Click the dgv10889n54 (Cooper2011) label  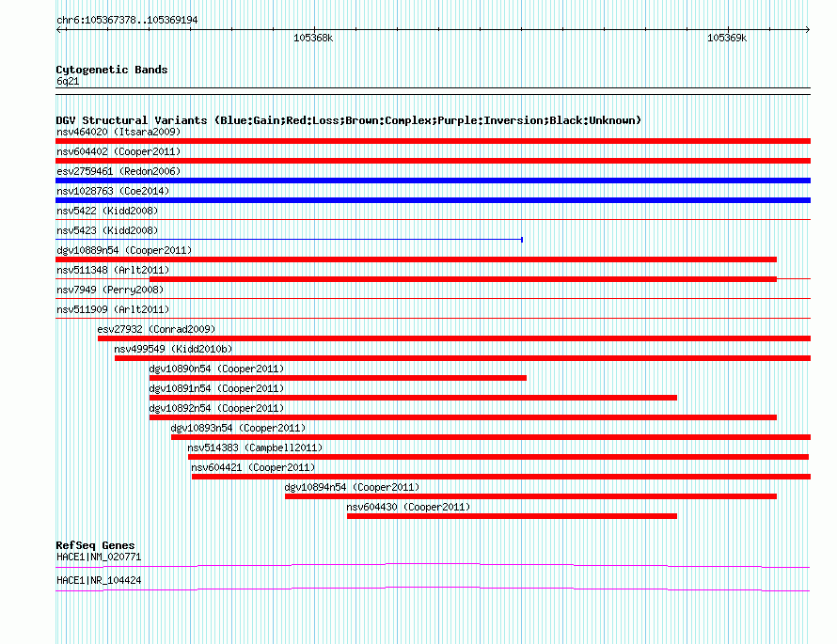[124, 250]
